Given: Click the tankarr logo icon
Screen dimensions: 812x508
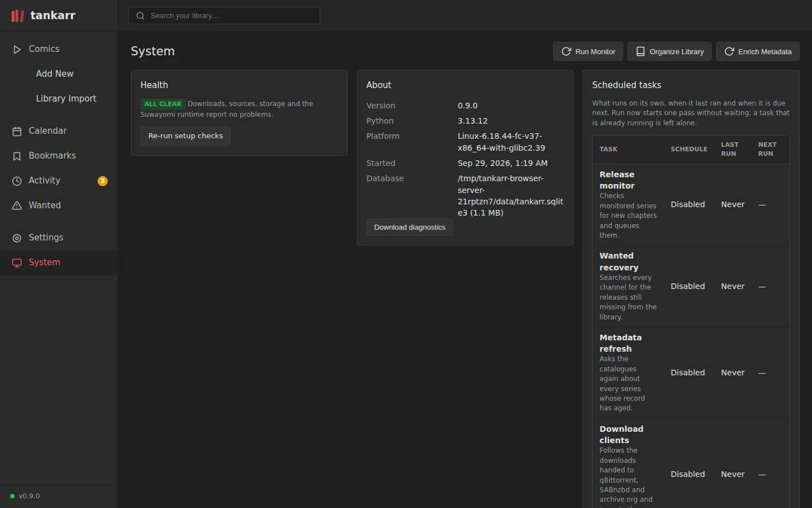Looking at the screenshot, I should [x=18, y=16].
